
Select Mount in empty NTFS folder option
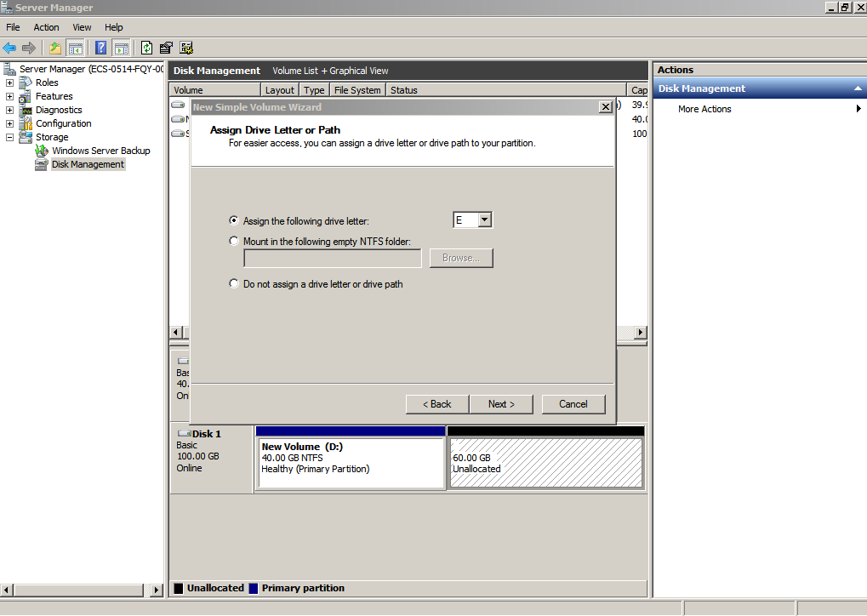point(234,241)
